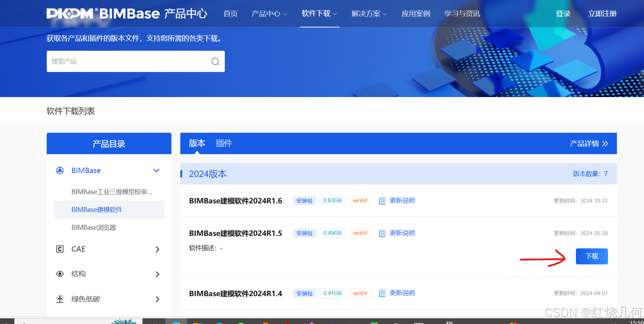Expand the 绿色低碳 category arrow
Image resolution: width=644 pixels, height=324 pixels.
click(x=158, y=299)
